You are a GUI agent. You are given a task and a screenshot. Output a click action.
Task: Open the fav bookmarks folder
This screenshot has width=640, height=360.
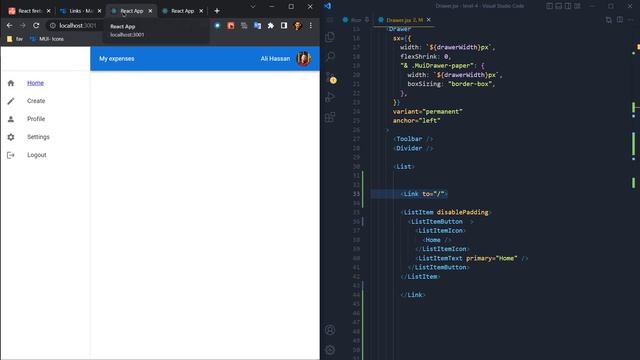point(15,39)
